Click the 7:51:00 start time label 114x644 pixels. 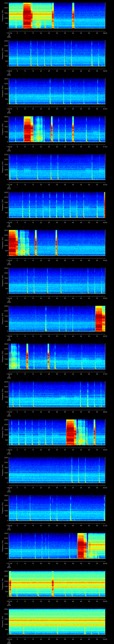click(x=9, y=563)
